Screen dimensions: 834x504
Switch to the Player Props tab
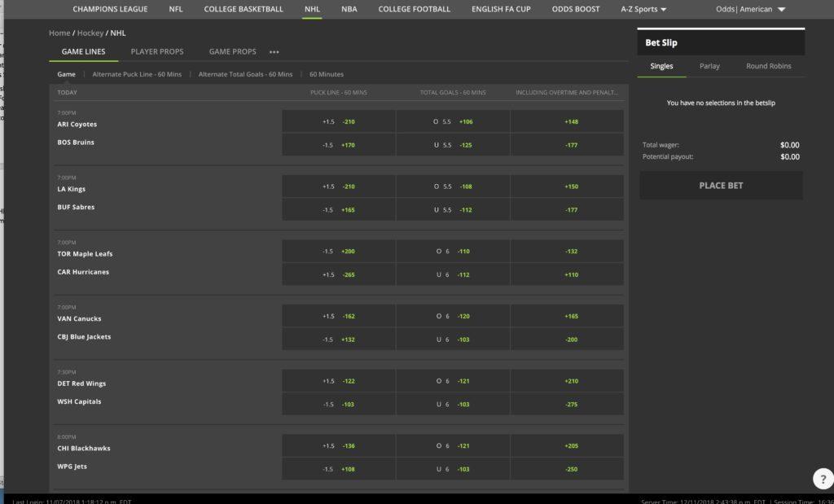click(x=157, y=51)
